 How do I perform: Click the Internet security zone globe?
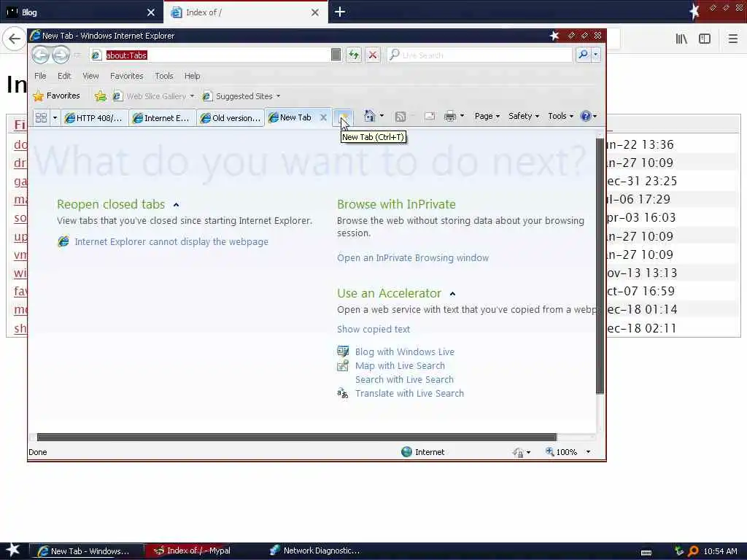click(406, 452)
